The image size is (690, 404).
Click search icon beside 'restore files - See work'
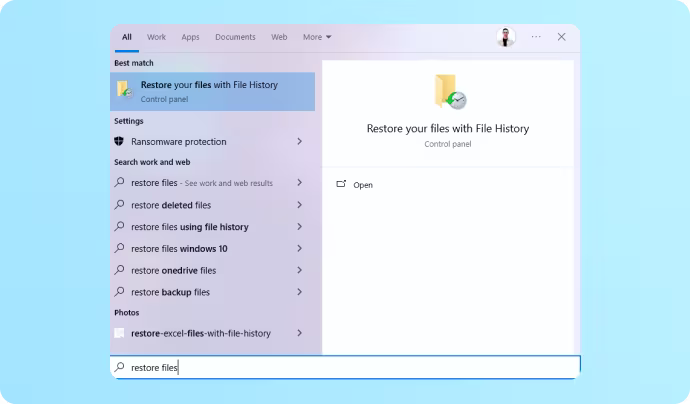point(119,182)
